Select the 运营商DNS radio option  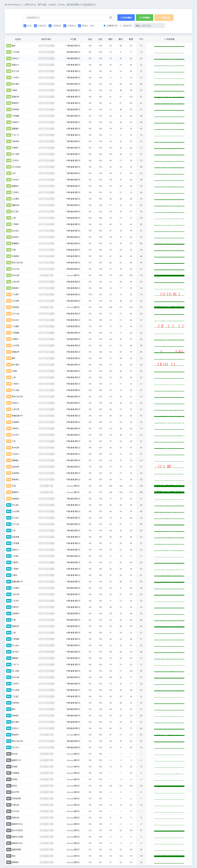104,26
